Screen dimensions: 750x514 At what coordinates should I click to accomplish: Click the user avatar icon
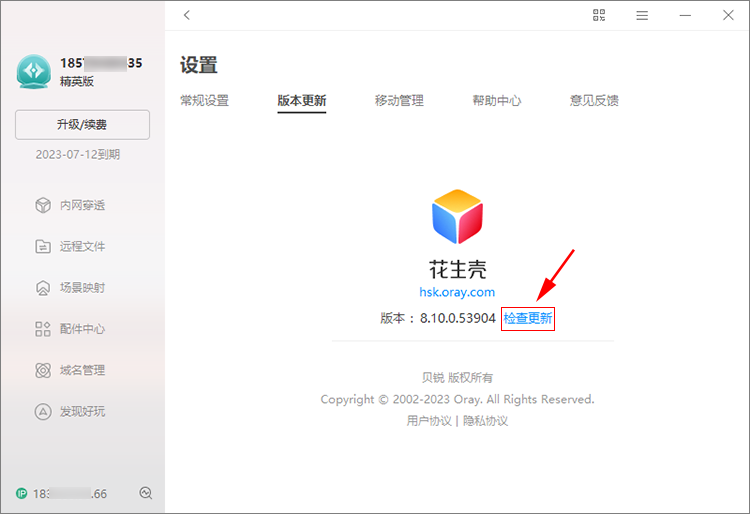33,71
